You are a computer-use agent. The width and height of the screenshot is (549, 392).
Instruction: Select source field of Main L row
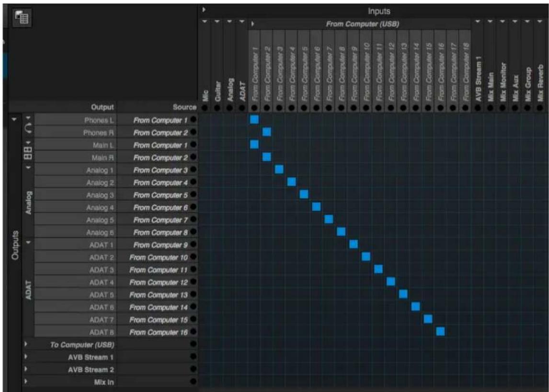click(157, 145)
